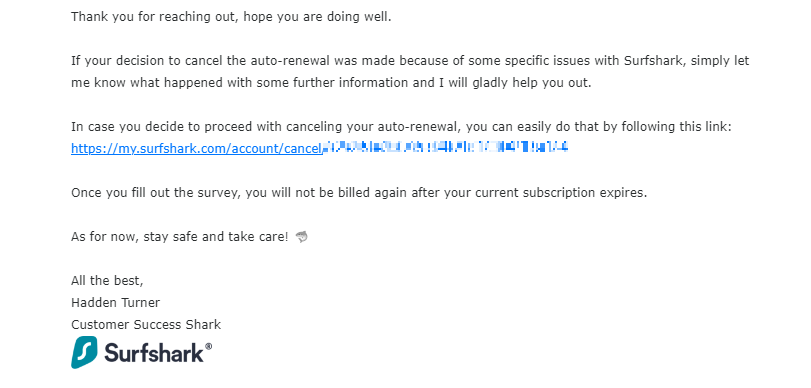Screen dimensions: 811x388
Task: Click the 'In case you decide to proceed' sentence
Action: point(401,127)
